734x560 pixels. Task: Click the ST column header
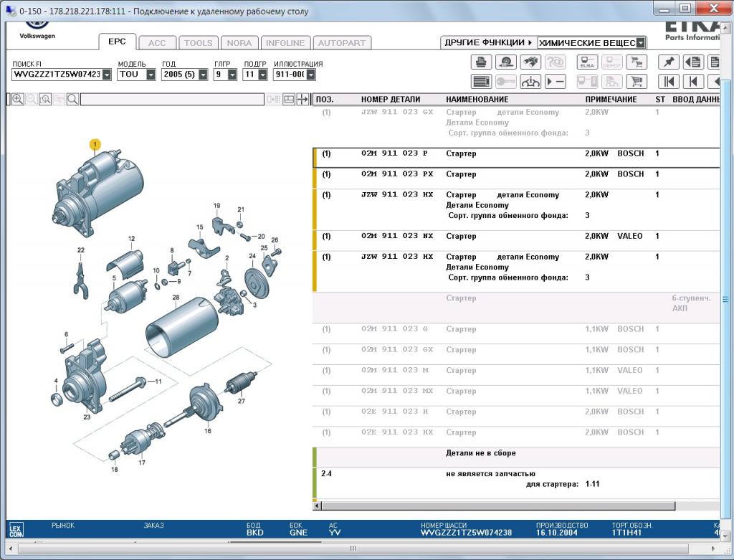[x=660, y=99]
